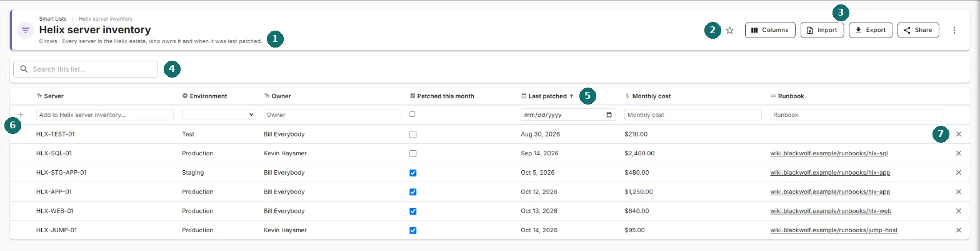This screenshot has width=980, height=251.
Task: Check Patched this month for HLX-TEST-01
Action: point(412,134)
